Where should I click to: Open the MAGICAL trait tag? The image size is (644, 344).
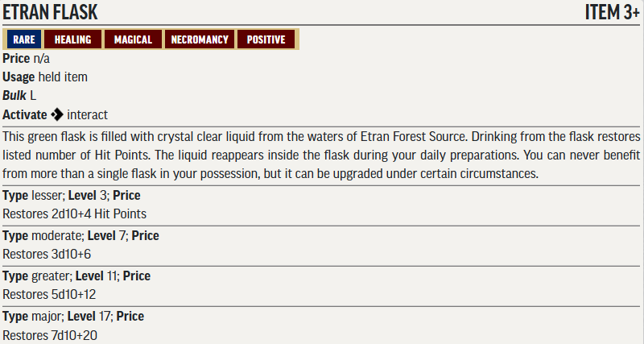tap(133, 39)
